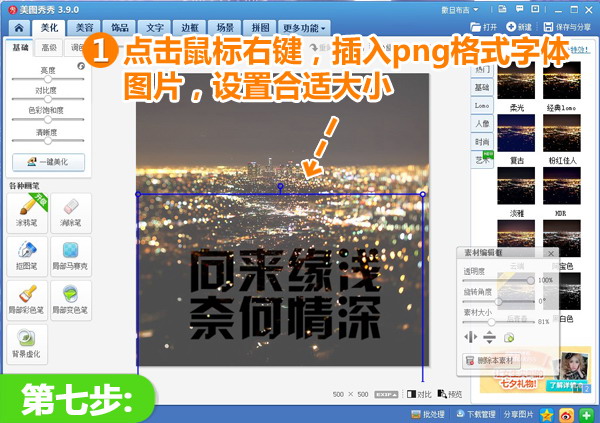This screenshot has width=600, height=423.
Task: Open 预览 preview
Action: click(x=450, y=394)
